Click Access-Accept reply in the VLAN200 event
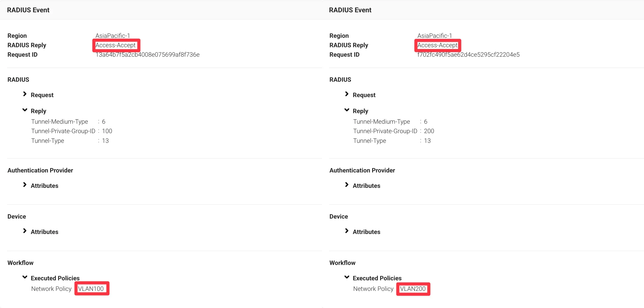The image size is (644, 308). click(437, 45)
